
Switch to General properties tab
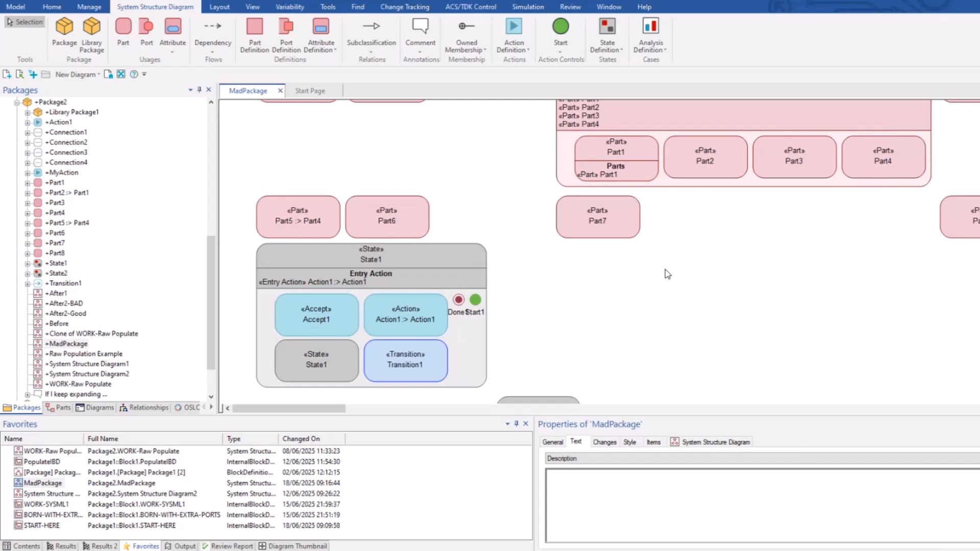(553, 442)
